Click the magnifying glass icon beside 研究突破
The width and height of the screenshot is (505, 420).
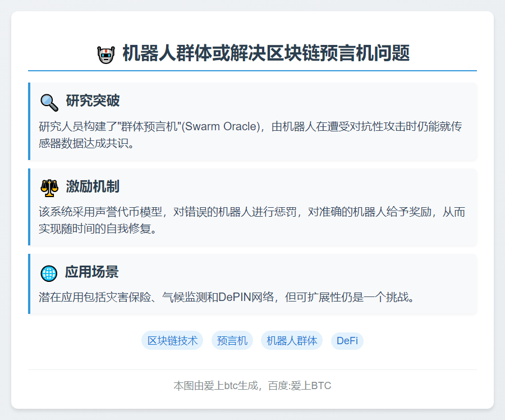49,102
